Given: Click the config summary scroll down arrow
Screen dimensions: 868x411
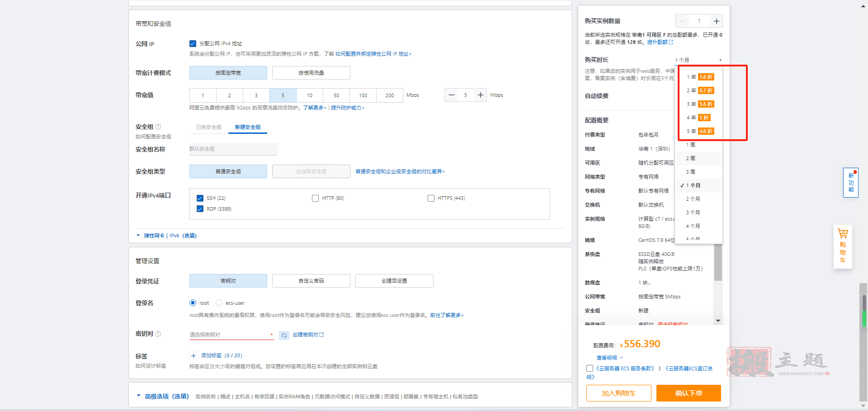Looking at the screenshot, I should click(x=718, y=321).
